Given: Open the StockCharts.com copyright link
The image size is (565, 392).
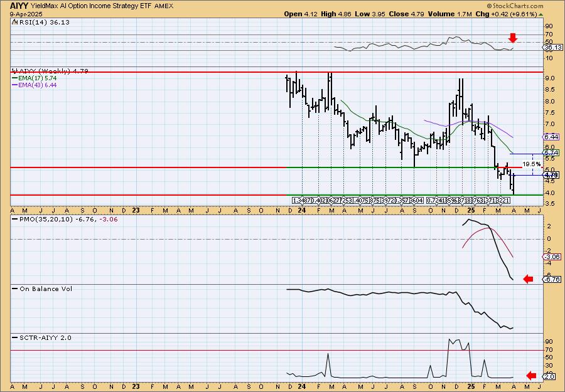Looking at the screenshot, I should coord(515,6).
